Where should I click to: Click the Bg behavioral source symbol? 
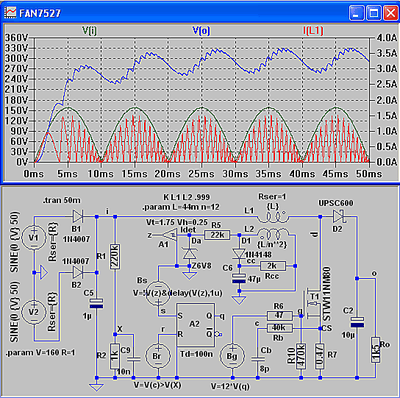[232, 356]
